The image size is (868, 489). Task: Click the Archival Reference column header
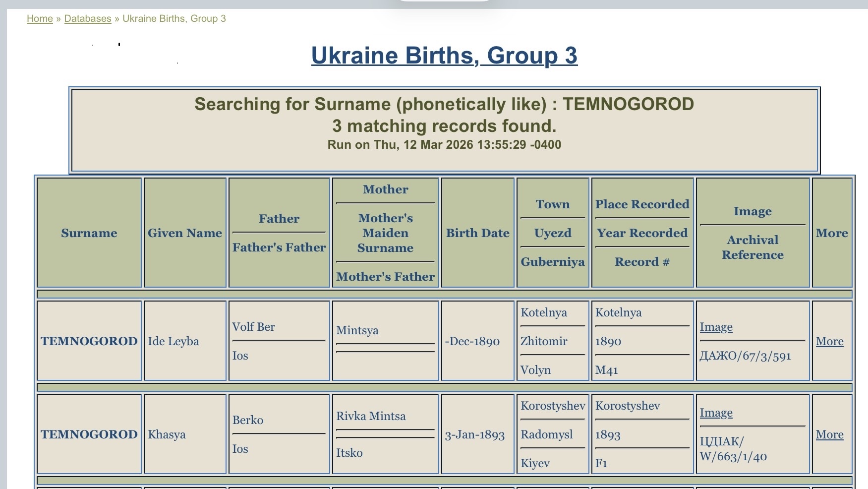(752, 247)
